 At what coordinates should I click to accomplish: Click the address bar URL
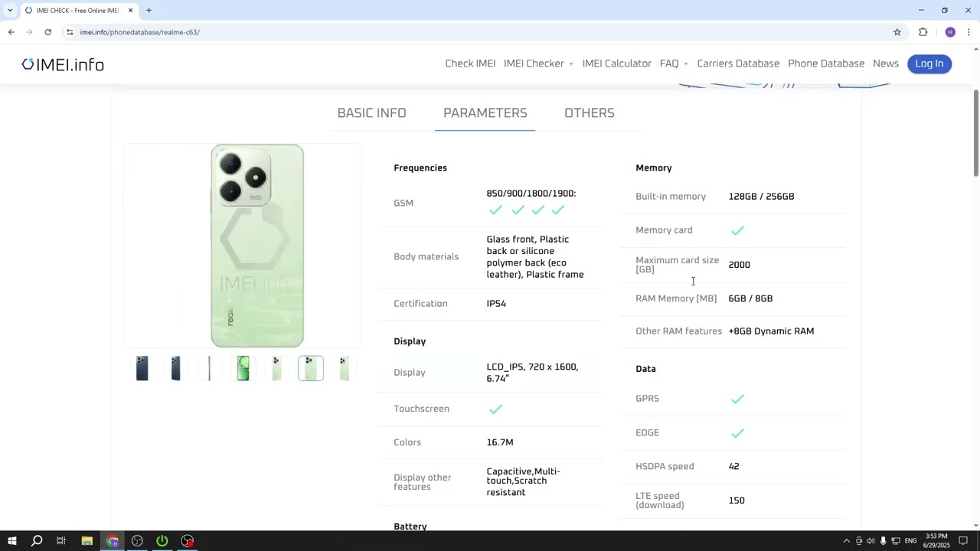coord(139,32)
